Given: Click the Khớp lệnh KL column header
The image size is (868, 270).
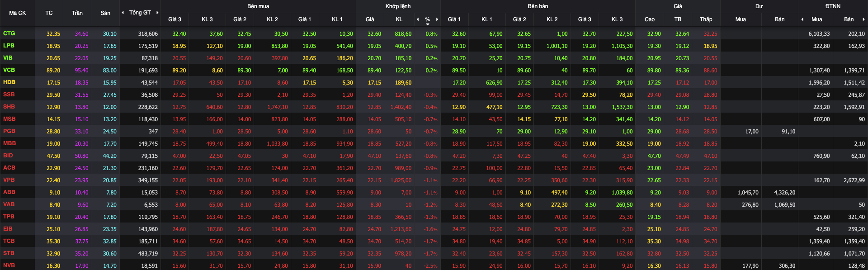Looking at the screenshot, I should pyautogui.click(x=399, y=19).
